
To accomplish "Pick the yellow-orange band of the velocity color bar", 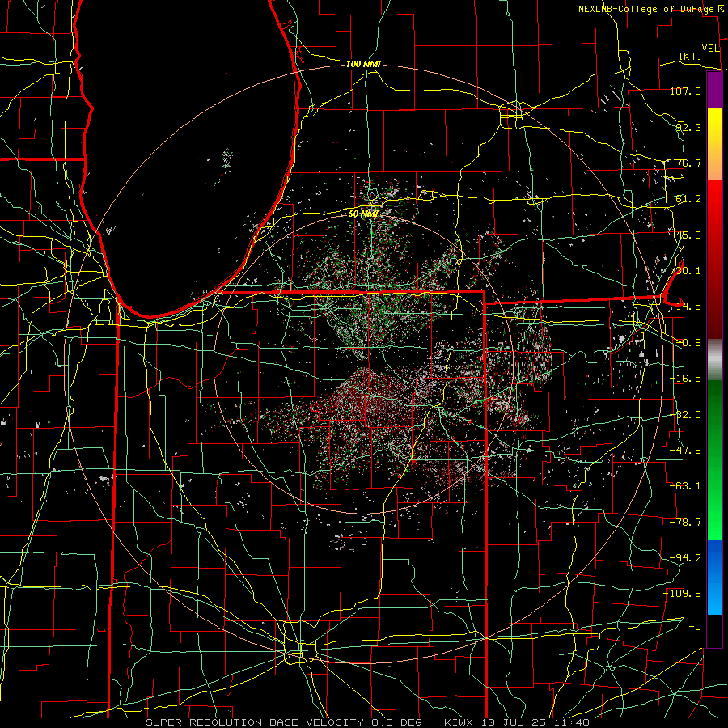I will point(714,144).
